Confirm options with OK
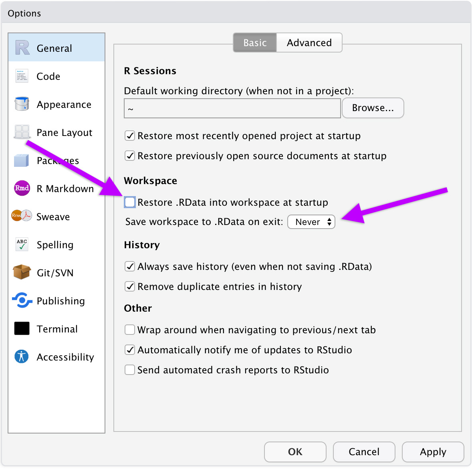 coord(295,452)
